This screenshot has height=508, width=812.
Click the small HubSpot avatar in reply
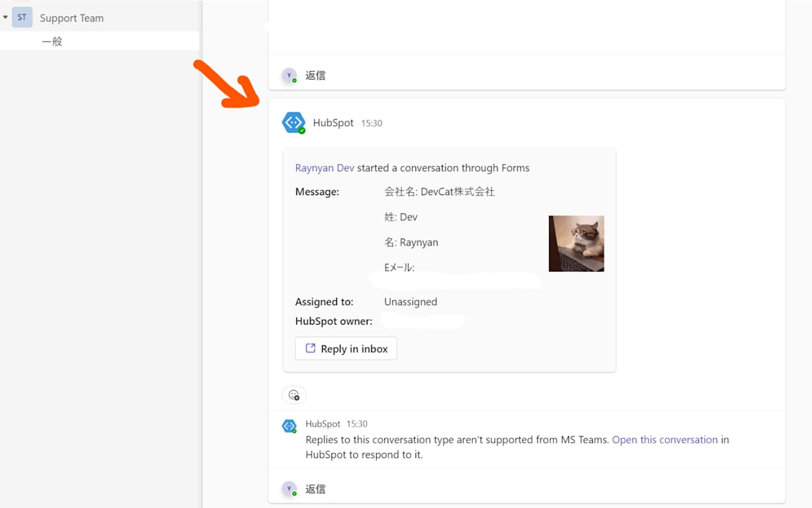click(289, 426)
